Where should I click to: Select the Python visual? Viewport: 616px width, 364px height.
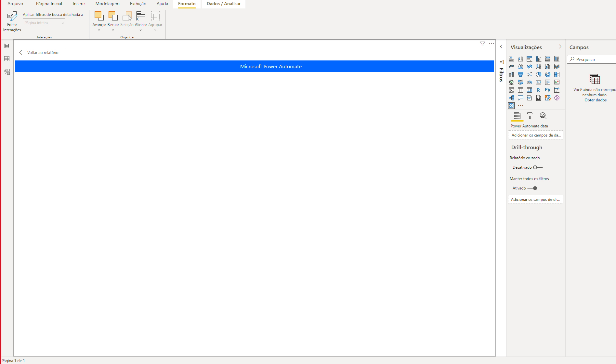click(548, 90)
